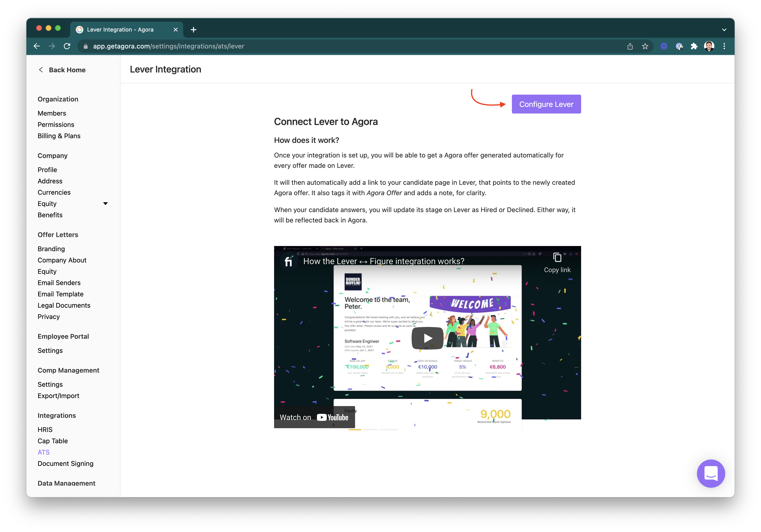Open Employee Portal Settings
761x532 pixels.
pos(50,350)
